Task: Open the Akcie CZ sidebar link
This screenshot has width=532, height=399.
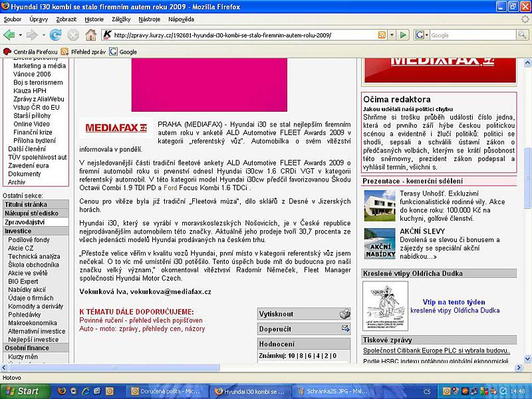Action: click(21, 248)
